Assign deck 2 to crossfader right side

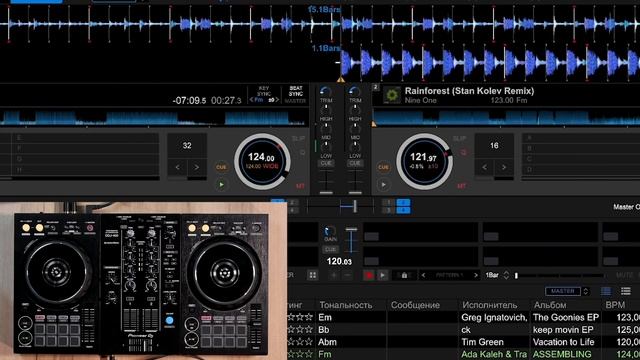pos(403,202)
